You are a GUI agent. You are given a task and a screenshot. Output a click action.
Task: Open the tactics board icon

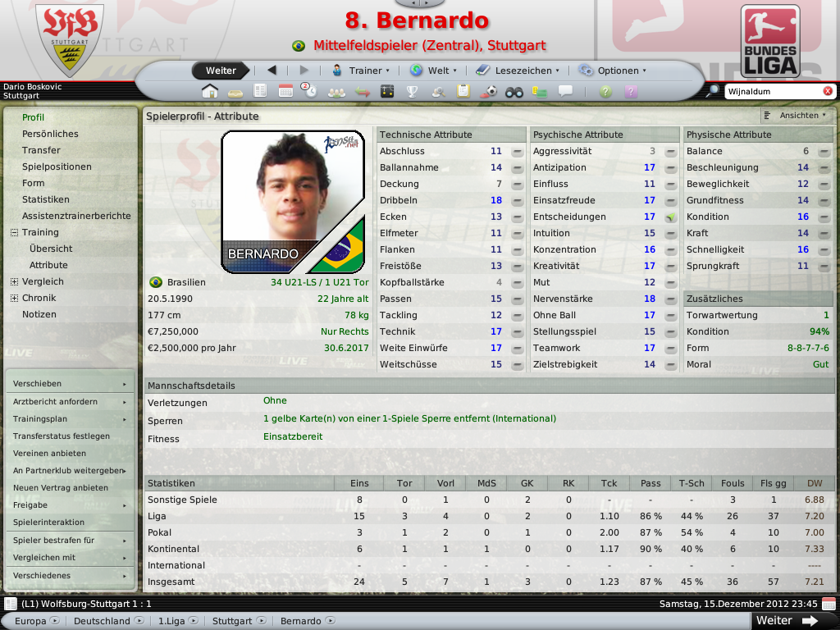(x=387, y=92)
